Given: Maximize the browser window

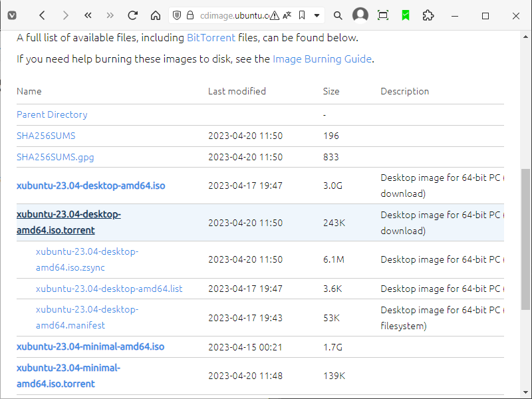Looking at the screenshot, I should tap(485, 16).
